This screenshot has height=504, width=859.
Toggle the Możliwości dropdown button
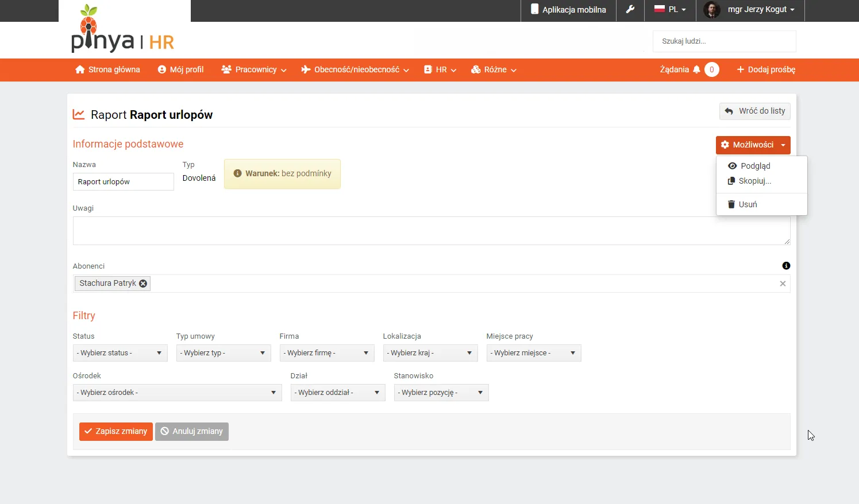[x=753, y=145]
